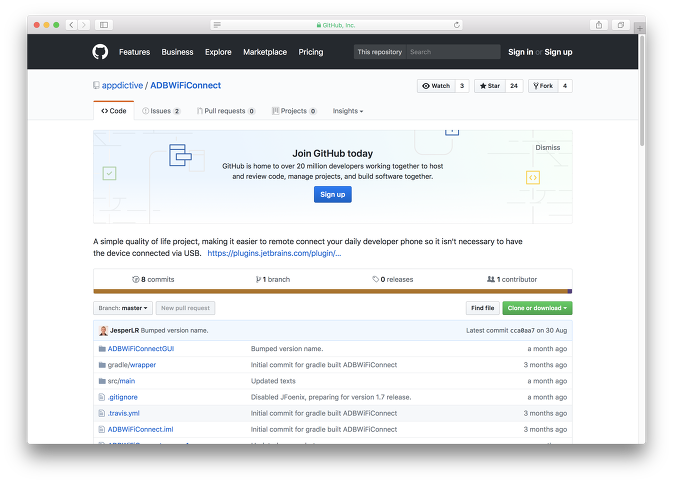Screen dimensions: 673x483
Task: Open latest commit hash cca8aa7
Action: [x=522, y=331]
